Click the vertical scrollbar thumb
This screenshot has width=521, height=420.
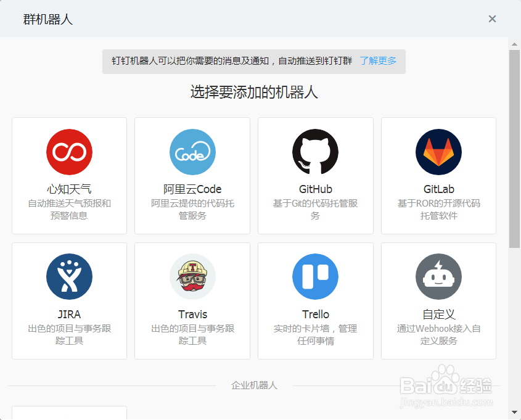pos(514,149)
